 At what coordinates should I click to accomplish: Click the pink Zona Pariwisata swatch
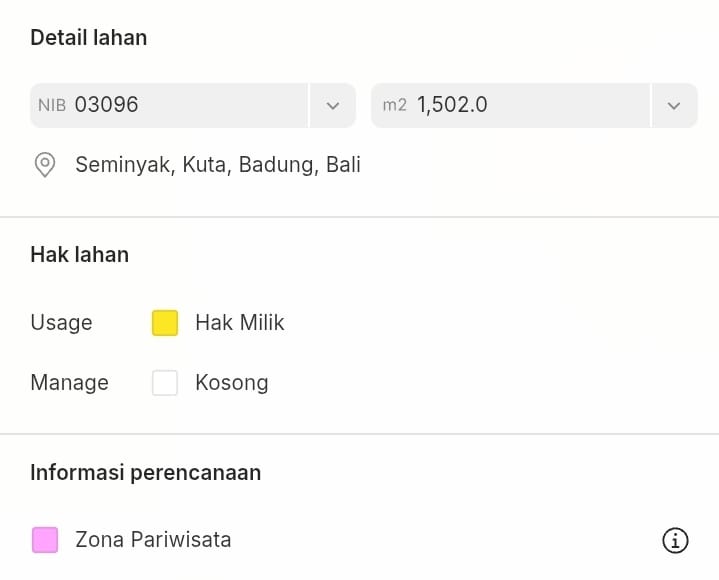coord(45,540)
